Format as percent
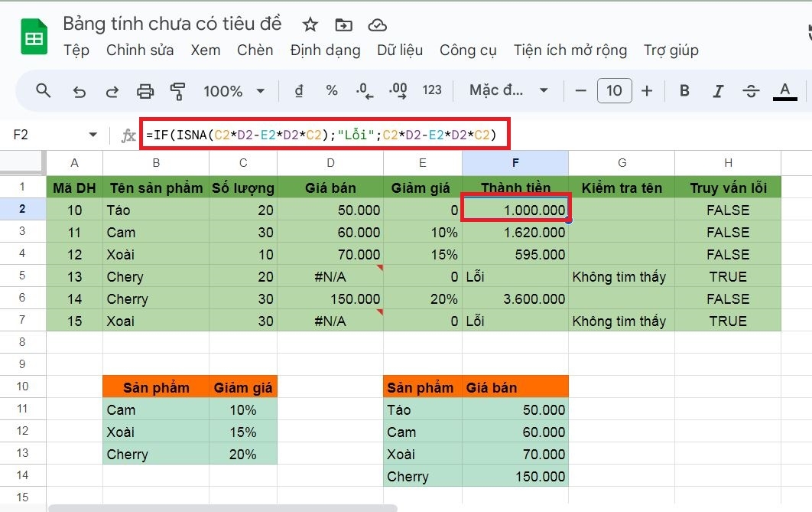 point(331,90)
